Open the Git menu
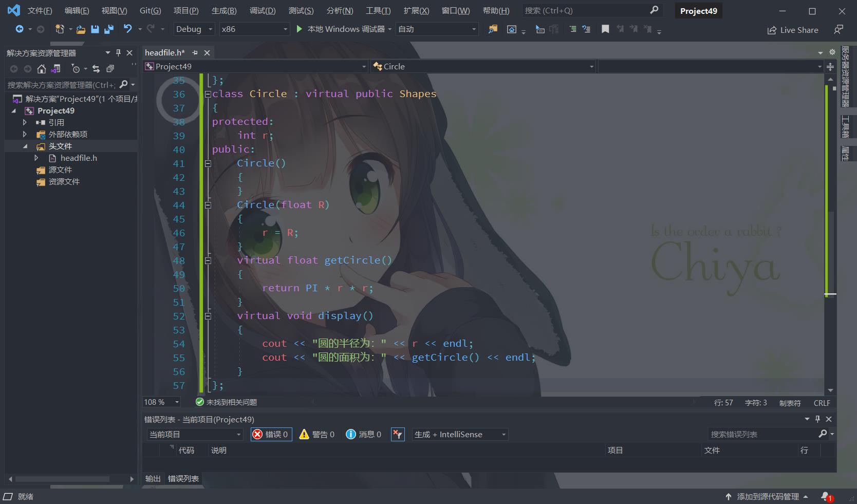Screen dimensions: 857x504 click(150, 11)
